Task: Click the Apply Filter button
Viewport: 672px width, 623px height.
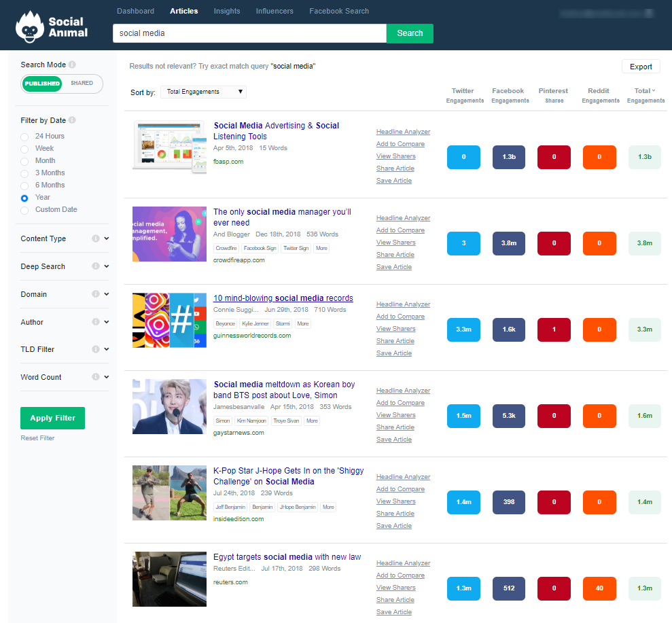Action: 53,418
